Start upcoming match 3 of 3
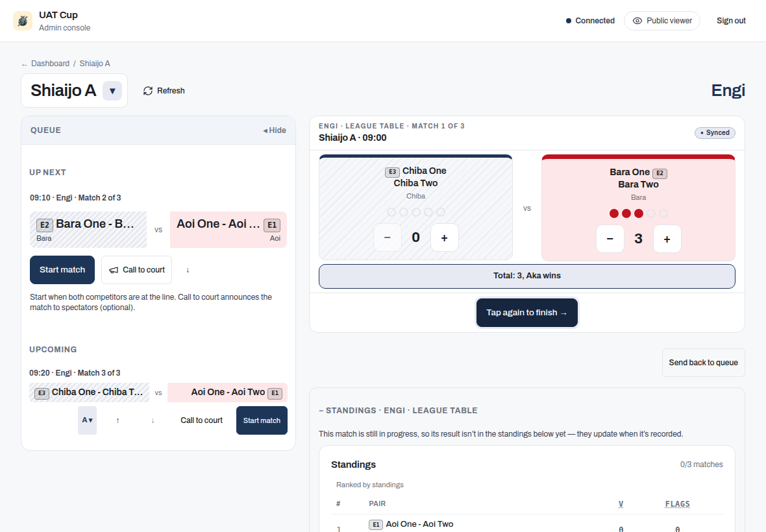Image resolution: width=766 pixels, height=532 pixels. [x=262, y=420]
